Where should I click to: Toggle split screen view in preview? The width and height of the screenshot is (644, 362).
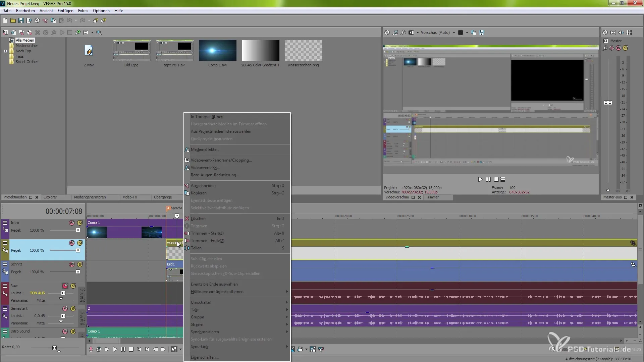click(x=411, y=33)
